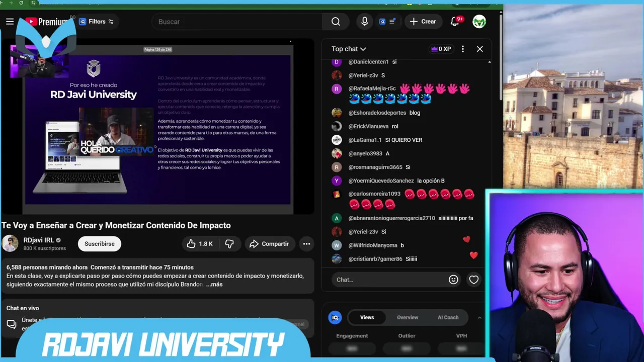Click @Yeriel-z3v message with Si
644x362 pixels.
(363, 232)
